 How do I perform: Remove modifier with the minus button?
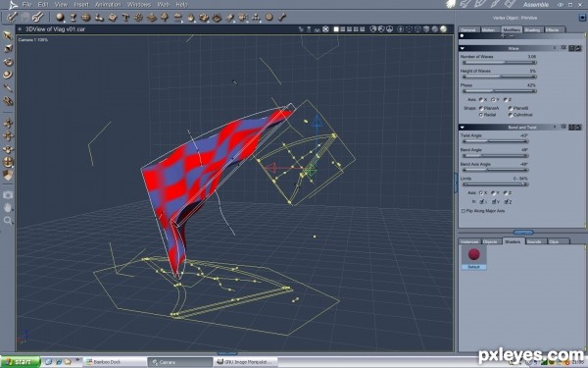coord(512,36)
